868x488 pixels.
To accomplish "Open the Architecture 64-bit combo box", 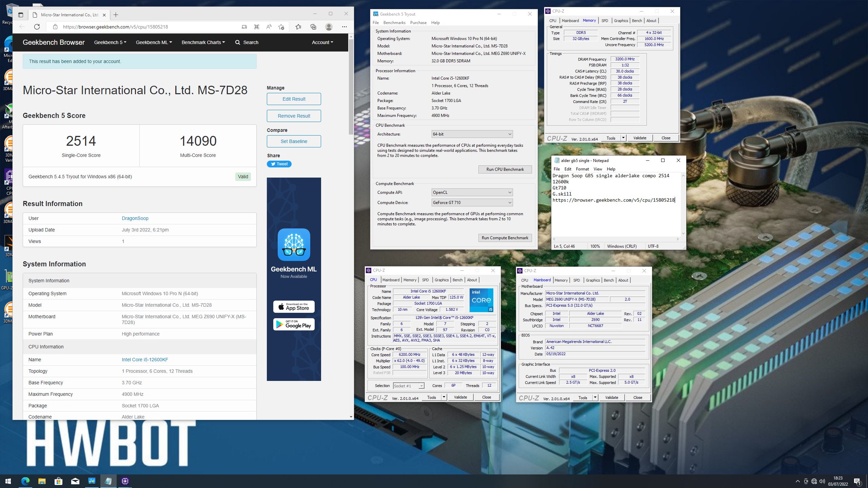I will coord(472,134).
